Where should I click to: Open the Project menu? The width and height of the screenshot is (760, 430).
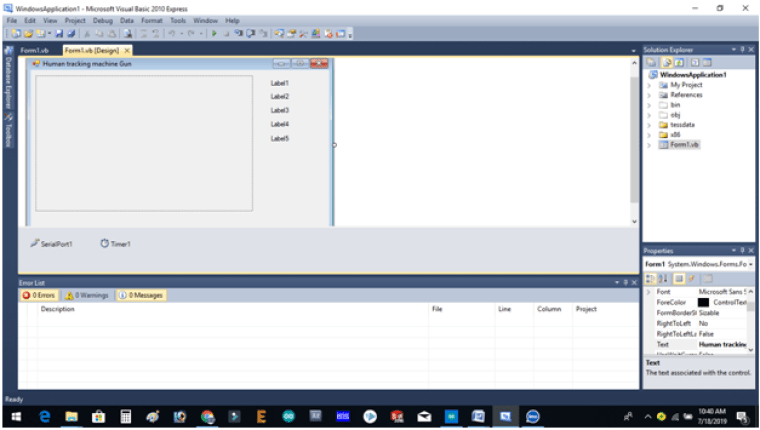[x=75, y=20]
